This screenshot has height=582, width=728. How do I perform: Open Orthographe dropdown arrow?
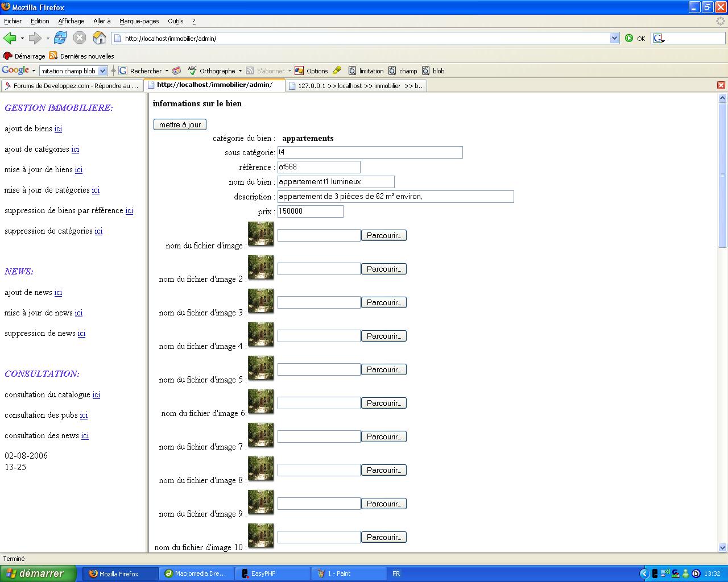240,71
